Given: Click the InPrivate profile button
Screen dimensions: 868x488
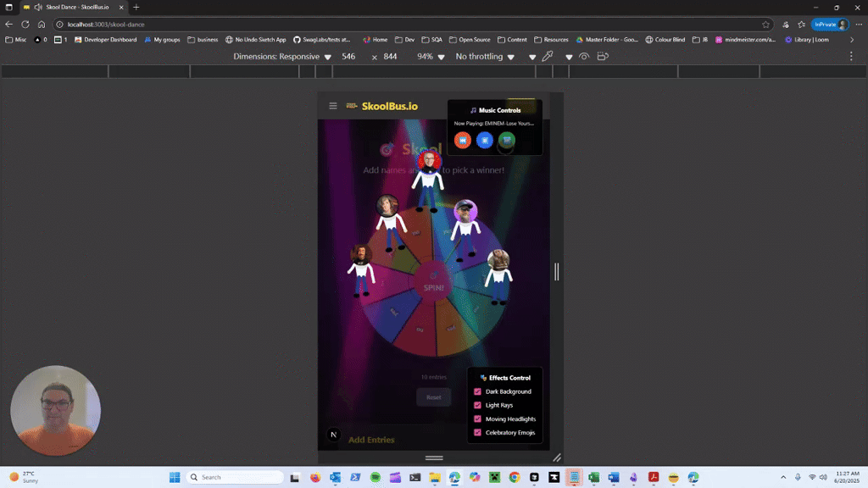Looking at the screenshot, I should coord(830,25).
